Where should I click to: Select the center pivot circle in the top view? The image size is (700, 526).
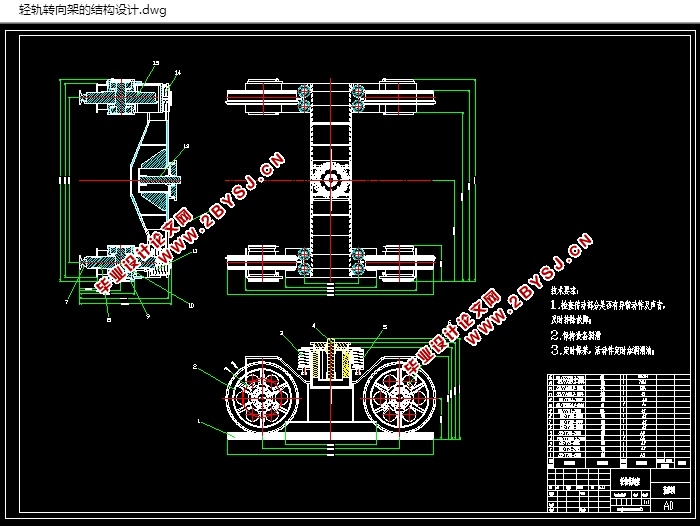(x=331, y=180)
